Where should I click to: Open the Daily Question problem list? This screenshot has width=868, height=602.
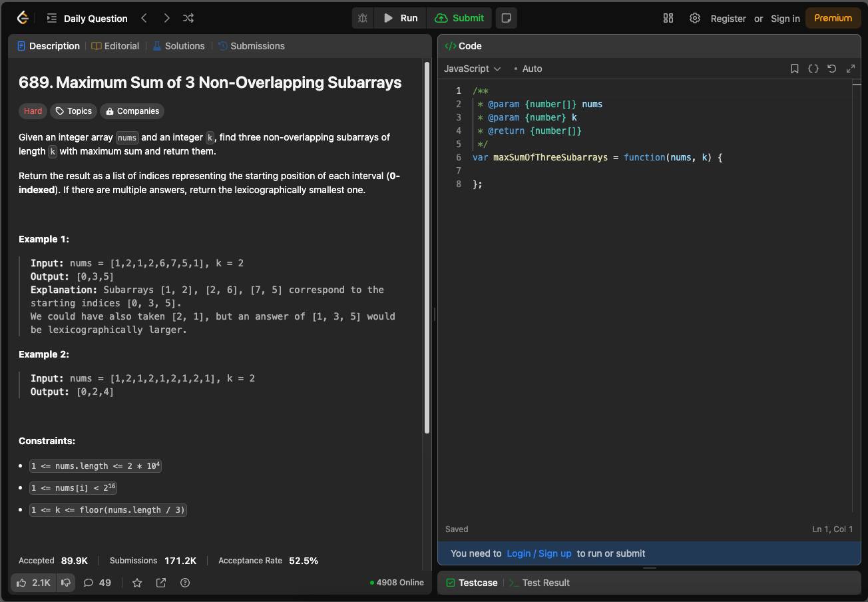pos(87,18)
